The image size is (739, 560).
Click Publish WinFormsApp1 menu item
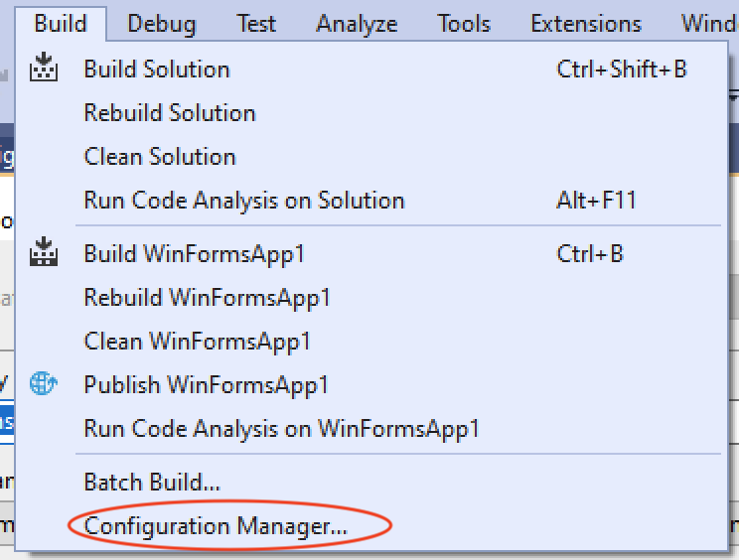click(x=206, y=384)
